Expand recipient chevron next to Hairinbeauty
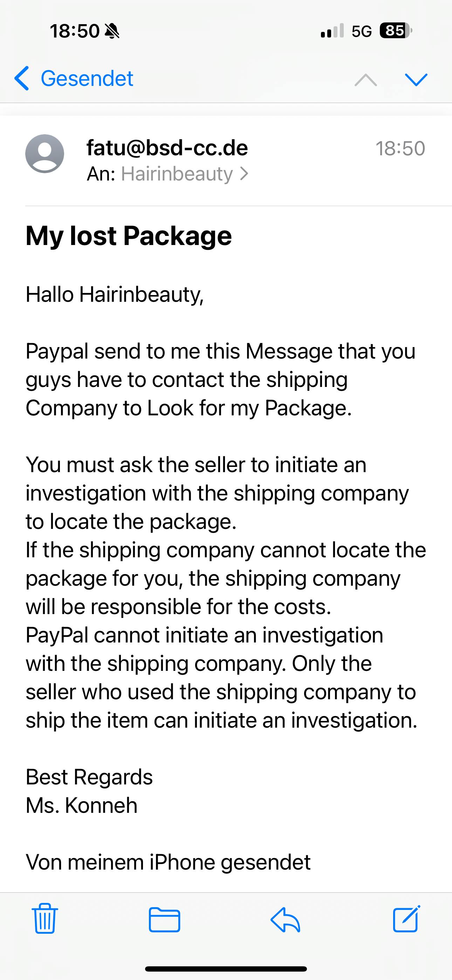This screenshot has height=980, width=452. point(244,174)
